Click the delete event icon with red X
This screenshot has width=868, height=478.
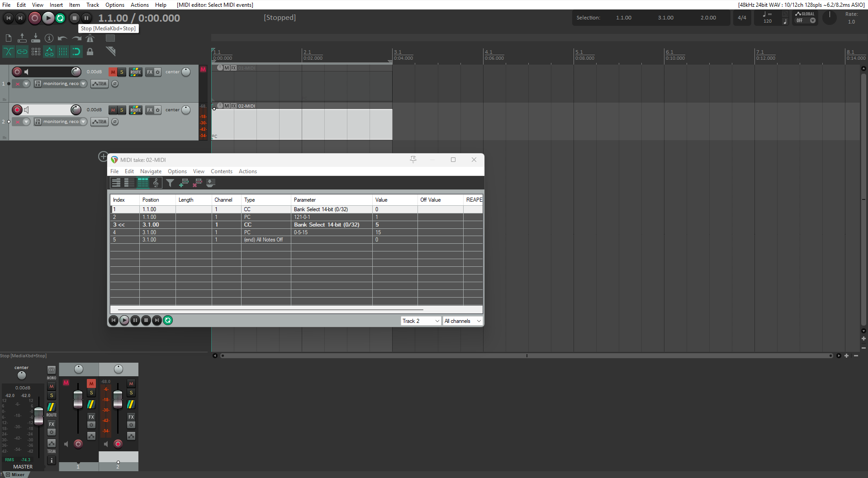pos(197,183)
